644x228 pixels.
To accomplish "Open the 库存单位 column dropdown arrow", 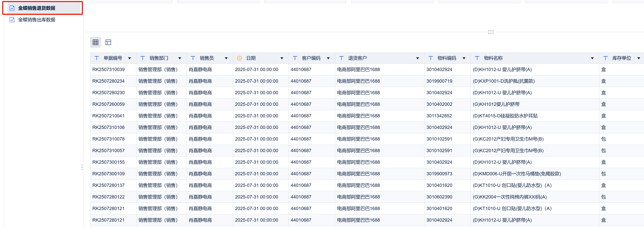I will [639, 58].
